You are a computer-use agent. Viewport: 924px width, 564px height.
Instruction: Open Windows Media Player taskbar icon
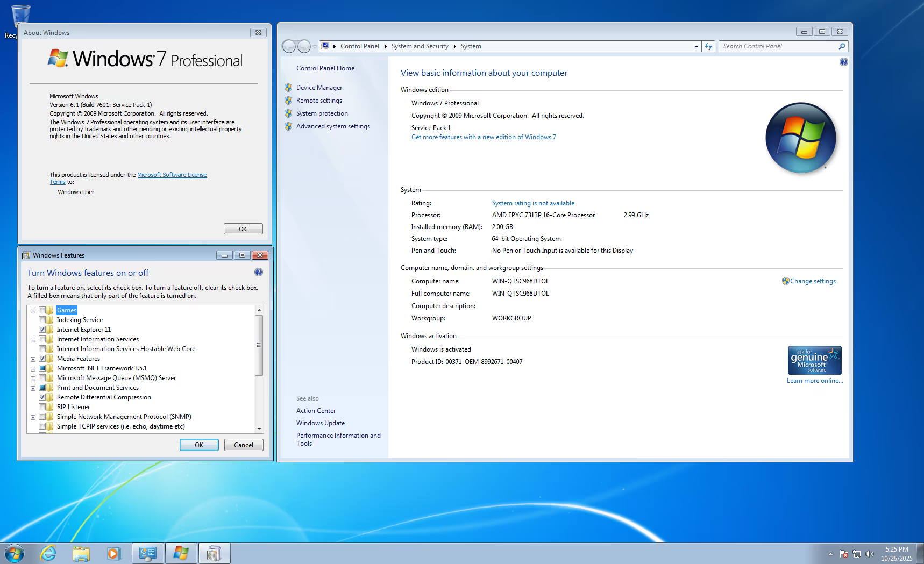click(113, 553)
